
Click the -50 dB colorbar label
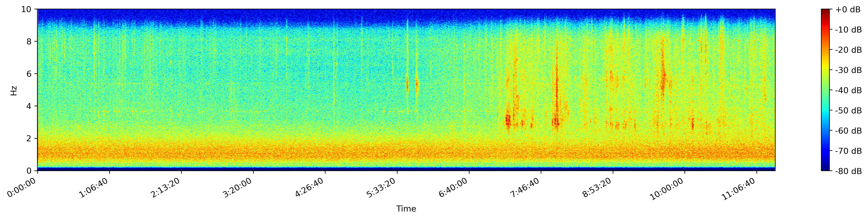click(848, 111)
